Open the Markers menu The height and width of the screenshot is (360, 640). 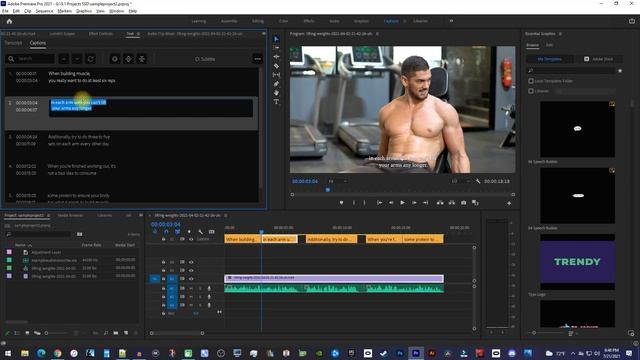coord(64,11)
